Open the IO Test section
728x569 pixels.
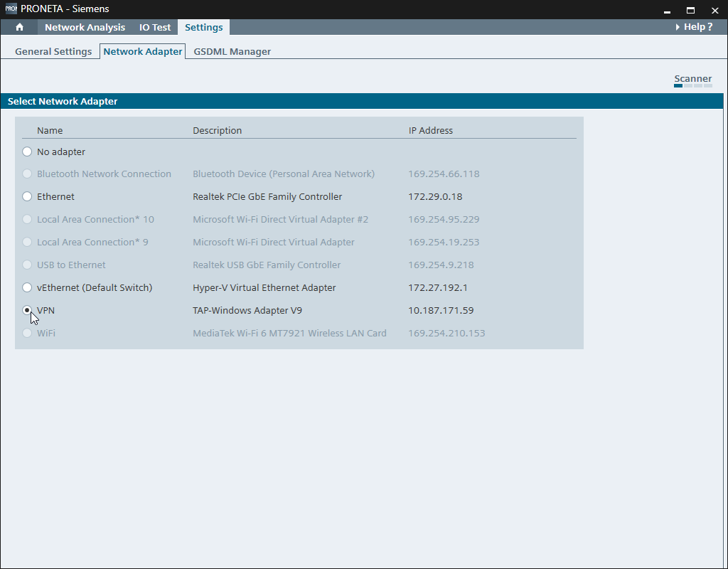point(154,27)
